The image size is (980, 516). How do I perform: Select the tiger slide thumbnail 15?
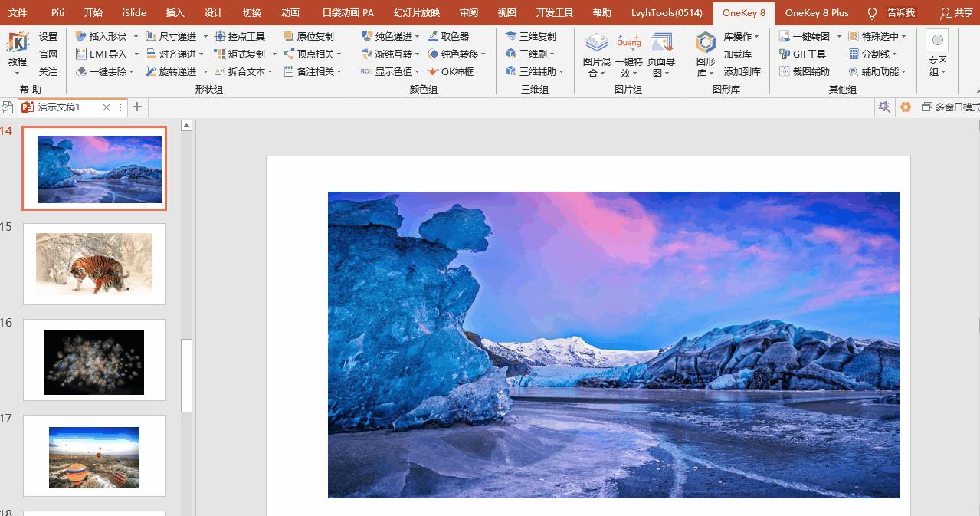[94, 264]
